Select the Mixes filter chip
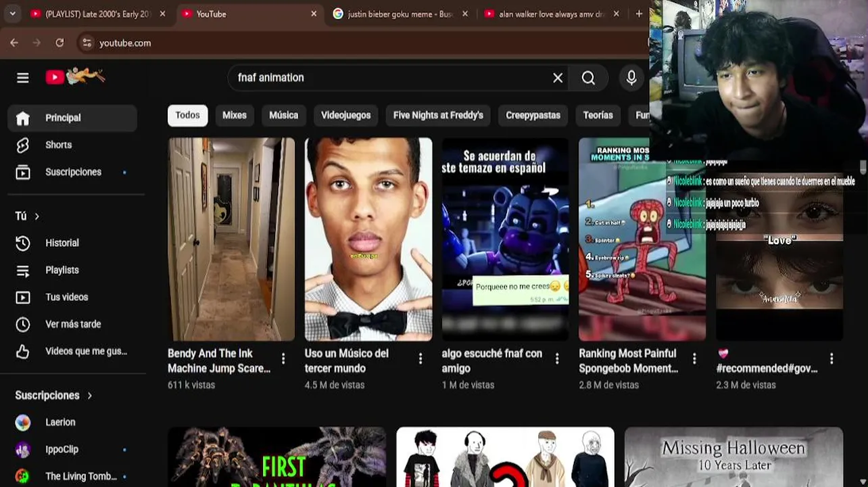The image size is (868, 487). [235, 116]
